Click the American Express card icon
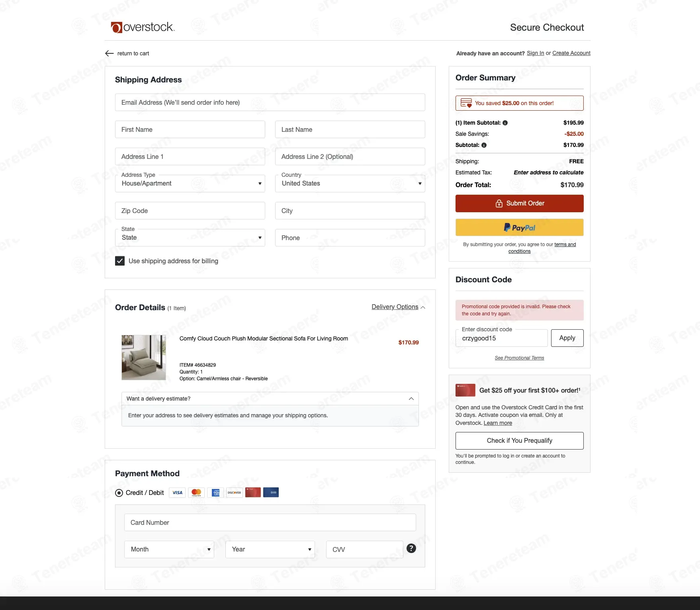The width and height of the screenshot is (700, 610). tap(215, 493)
